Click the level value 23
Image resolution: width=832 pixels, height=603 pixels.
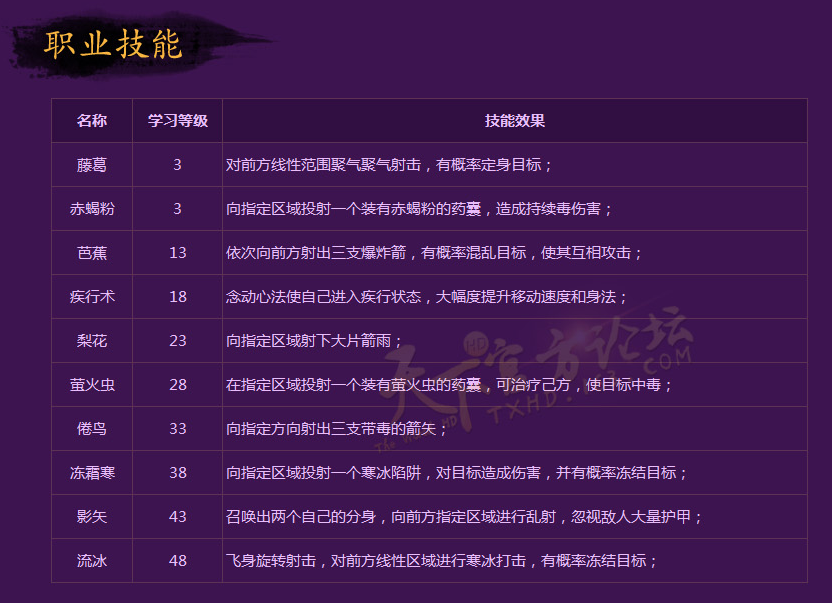(x=178, y=341)
